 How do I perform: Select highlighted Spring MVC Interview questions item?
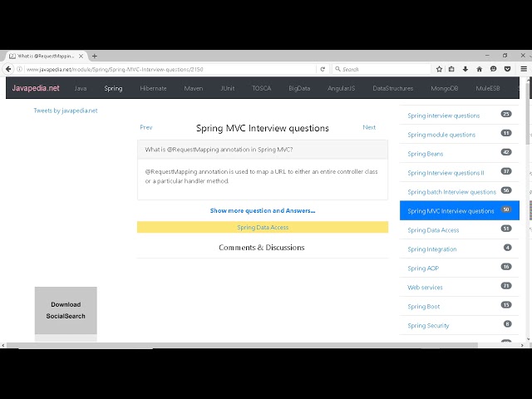click(460, 210)
